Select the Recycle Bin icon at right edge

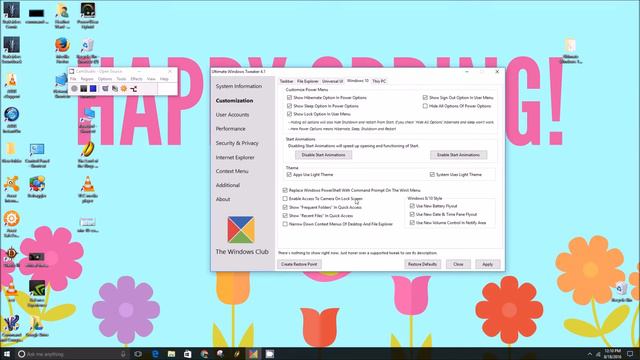(x=622, y=291)
